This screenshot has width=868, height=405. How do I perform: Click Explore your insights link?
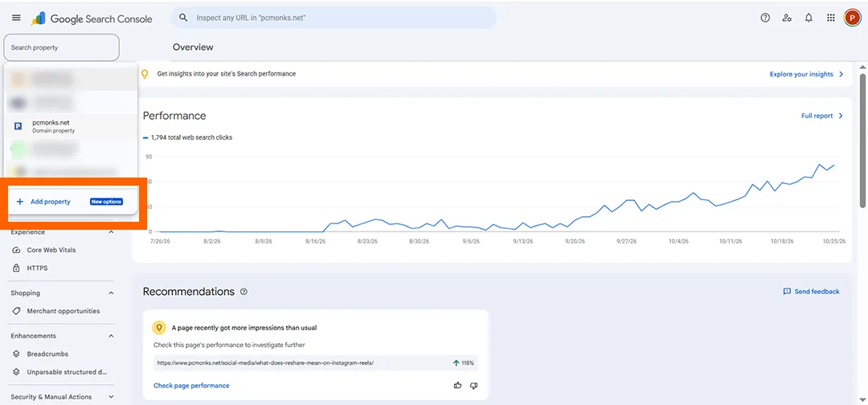tap(801, 74)
